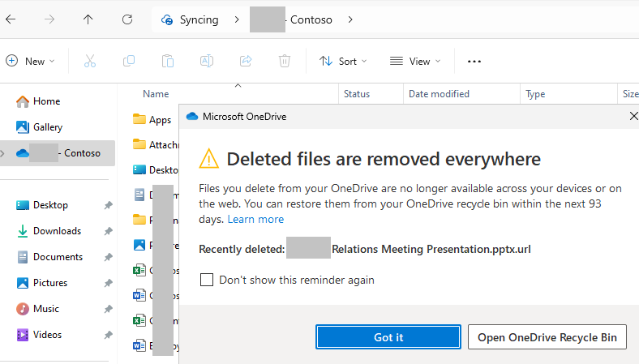Enable "Don't show this reminder again"

pyautogui.click(x=207, y=280)
